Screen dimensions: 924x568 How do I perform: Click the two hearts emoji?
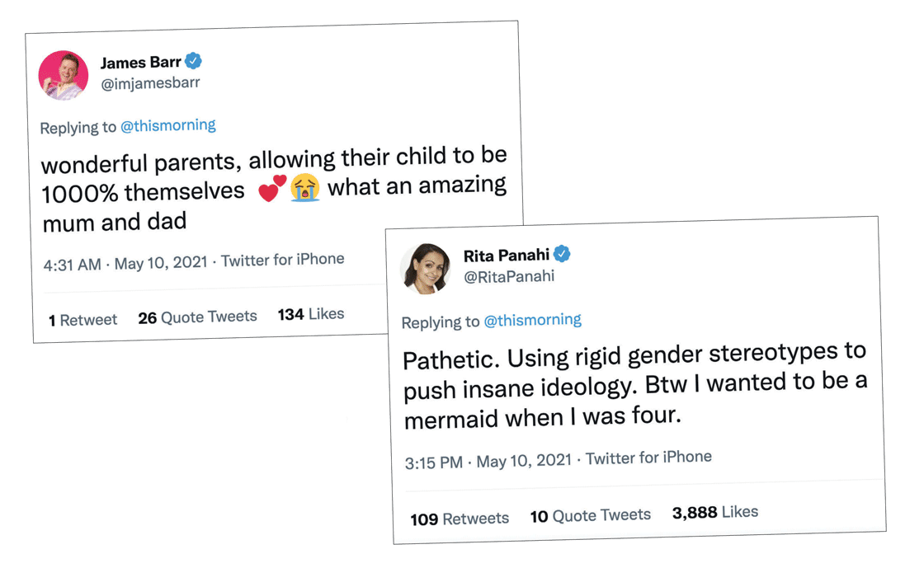272,189
